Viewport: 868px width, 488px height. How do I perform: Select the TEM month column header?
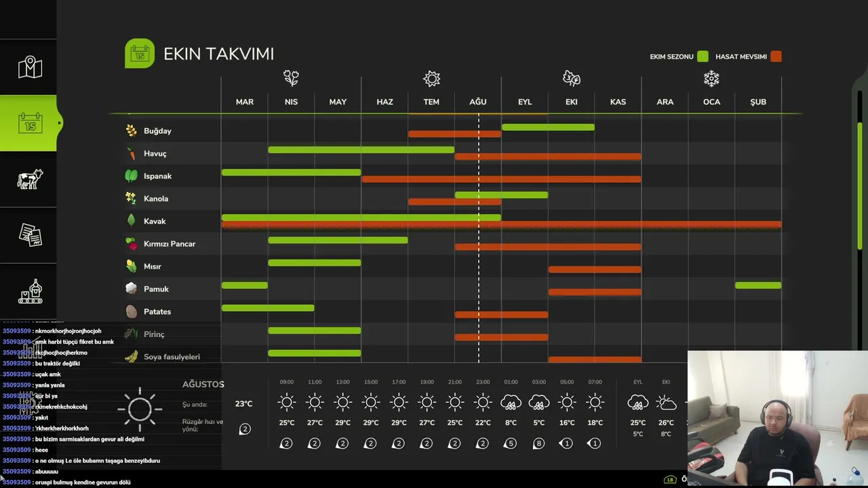click(x=431, y=102)
